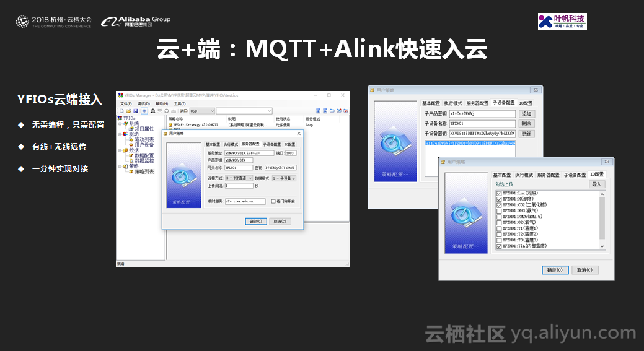Collapse the 系统 tree node
This screenshot has width=644, height=351.
coord(120,123)
